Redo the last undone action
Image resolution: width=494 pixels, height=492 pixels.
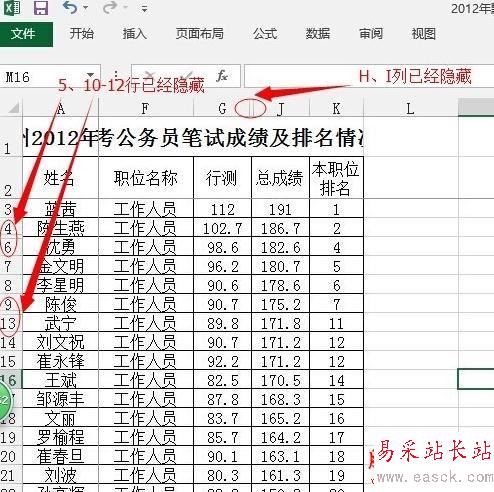[110, 7]
